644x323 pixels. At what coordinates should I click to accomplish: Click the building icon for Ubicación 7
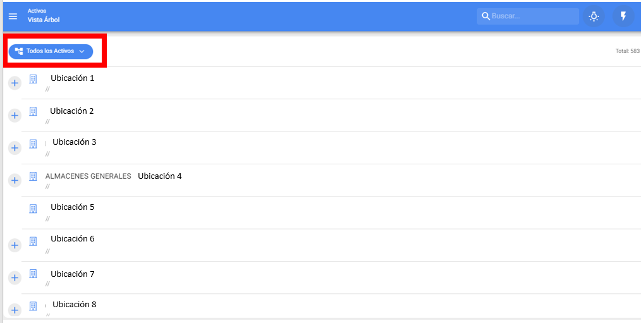point(33,274)
